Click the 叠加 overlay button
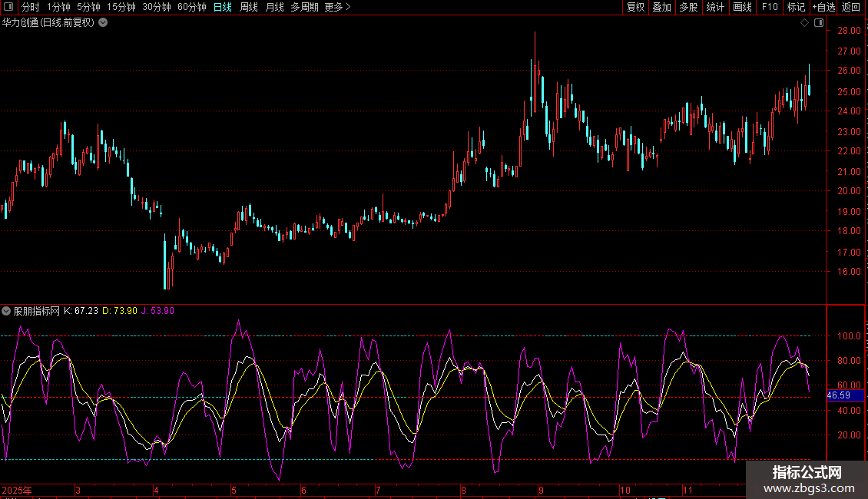The image size is (868, 499). 661,8
